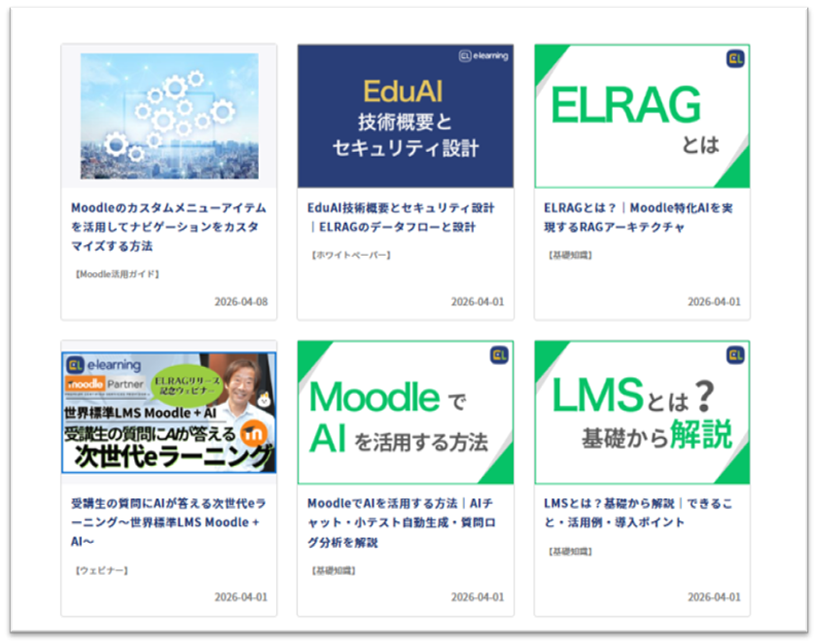Click EL logo icon on LMSとは thumbnail
Screen dimensions: 817x644
pos(735,355)
